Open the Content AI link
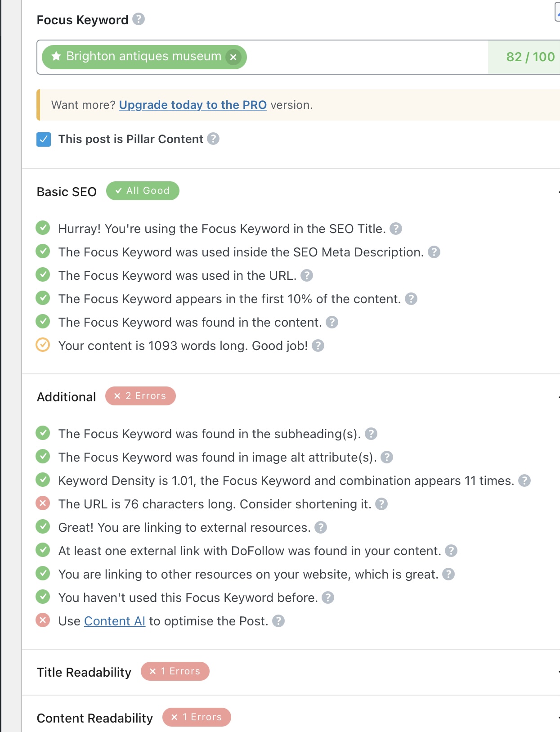The height and width of the screenshot is (732, 560). click(x=115, y=621)
